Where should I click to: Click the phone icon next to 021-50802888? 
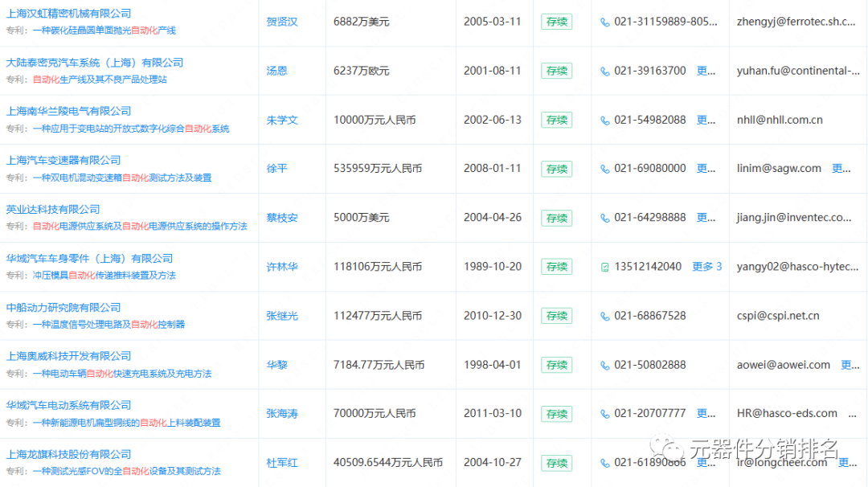(x=605, y=365)
